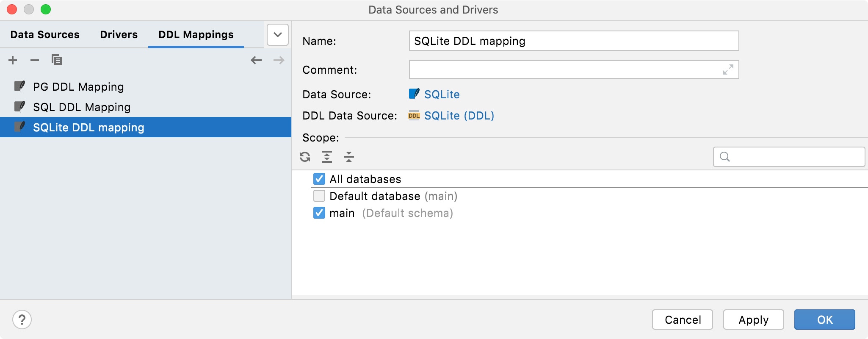Collapse all scope nodes
This screenshot has height=339, width=868.
coord(349,157)
